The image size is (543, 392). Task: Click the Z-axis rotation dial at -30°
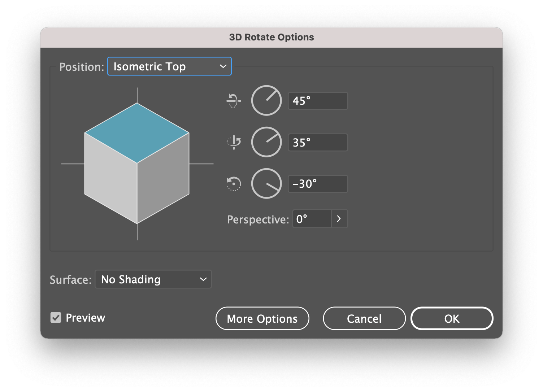266,183
